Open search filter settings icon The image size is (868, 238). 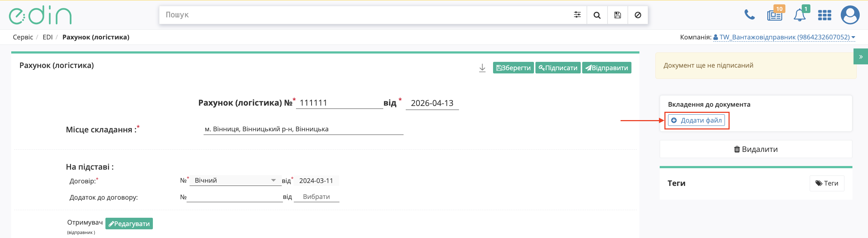[577, 15]
